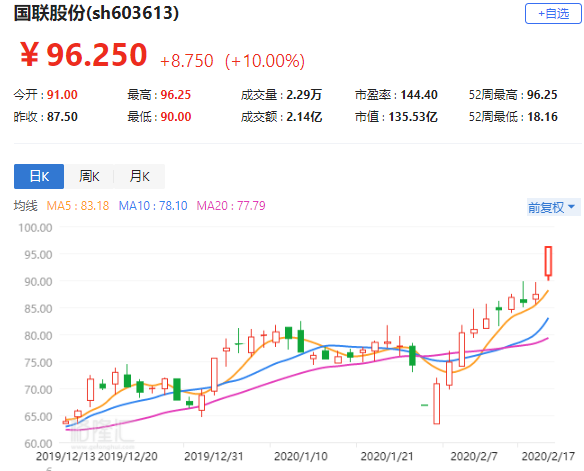Click x-axis date label 2019/12/31
The image size is (584, 471).
pos(213,456)
